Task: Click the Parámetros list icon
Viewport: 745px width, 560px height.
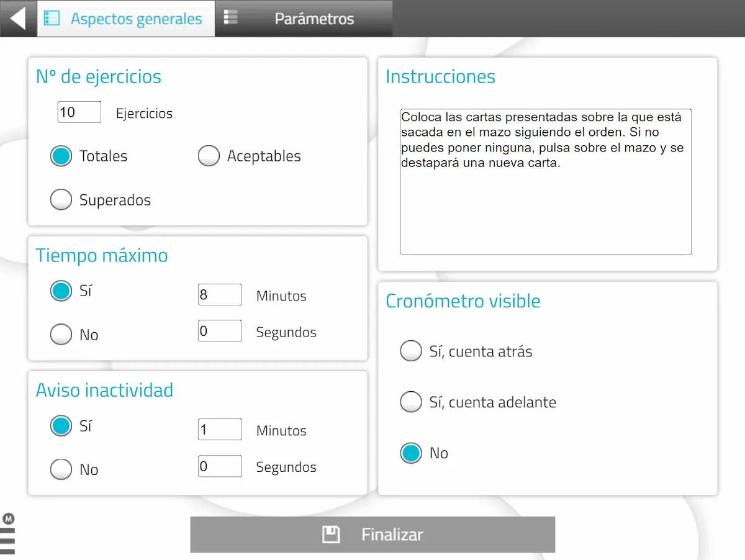Action: pos(231,17)
